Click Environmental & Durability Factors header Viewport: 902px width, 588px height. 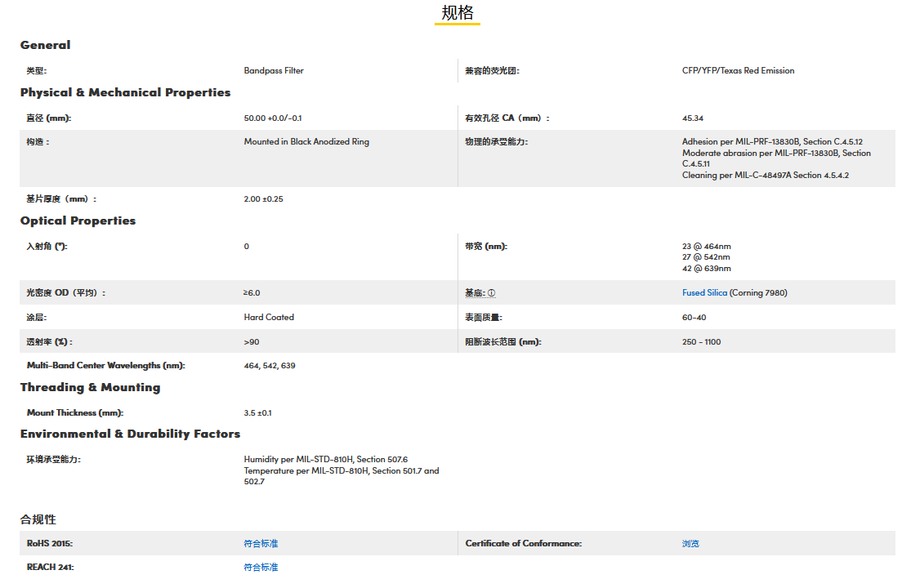[130, 434]
